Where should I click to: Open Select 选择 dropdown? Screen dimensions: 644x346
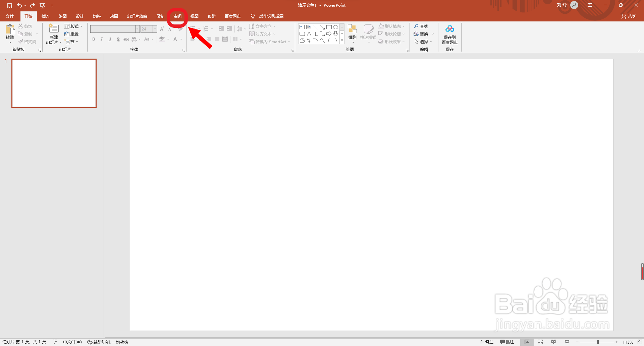pos(423,42)
